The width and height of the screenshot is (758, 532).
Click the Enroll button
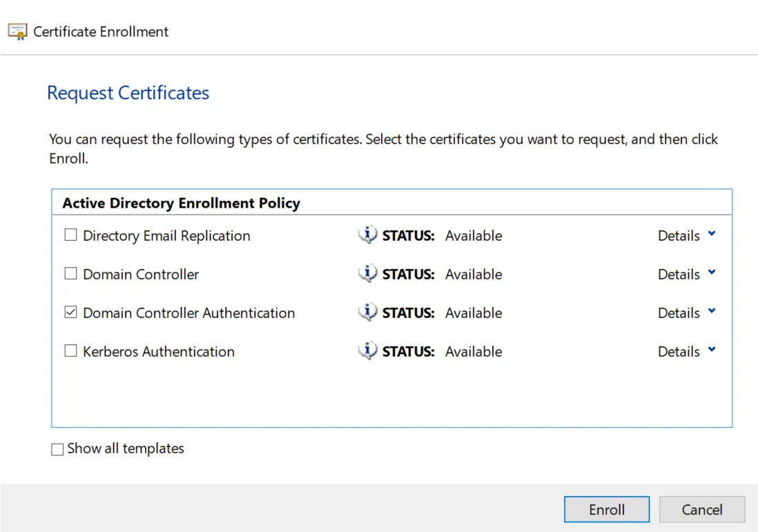[607, 509]
